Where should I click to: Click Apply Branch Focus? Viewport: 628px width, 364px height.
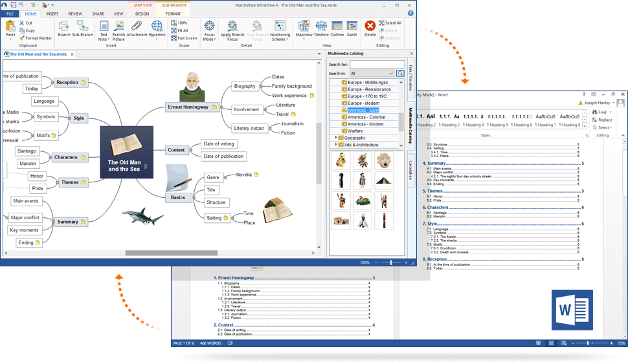[x=232, y=30]
